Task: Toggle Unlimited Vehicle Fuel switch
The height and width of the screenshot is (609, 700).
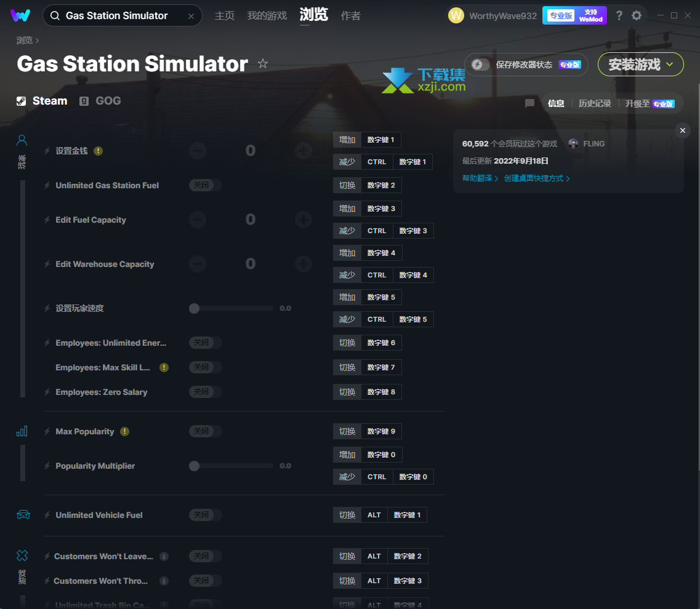Action: pos(206,515)
